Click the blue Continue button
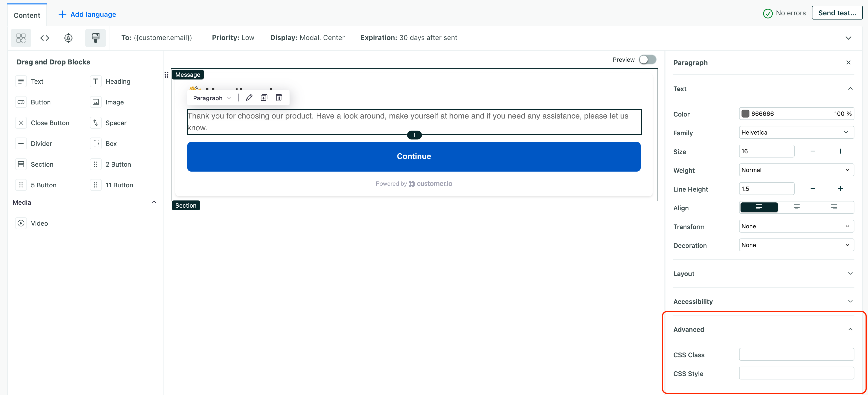This screenshot has height=395, width=868. [x=414, y=157]
